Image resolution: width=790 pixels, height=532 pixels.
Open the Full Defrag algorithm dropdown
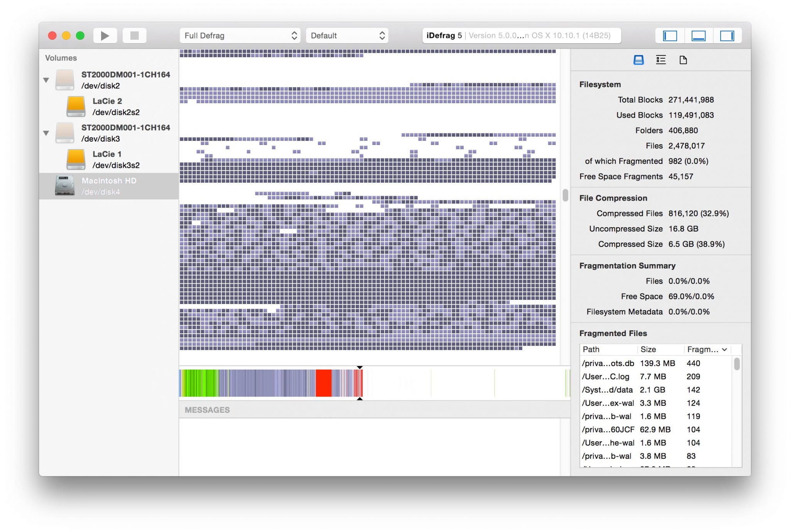pos(240,35)
